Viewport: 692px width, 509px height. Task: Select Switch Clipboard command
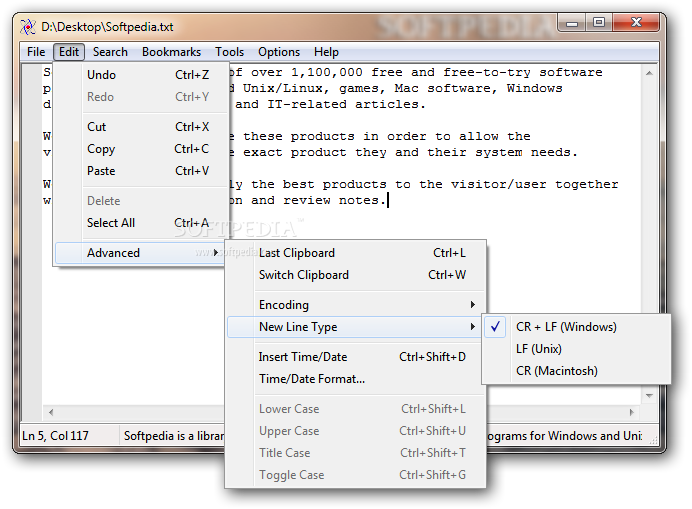(355, 275)
